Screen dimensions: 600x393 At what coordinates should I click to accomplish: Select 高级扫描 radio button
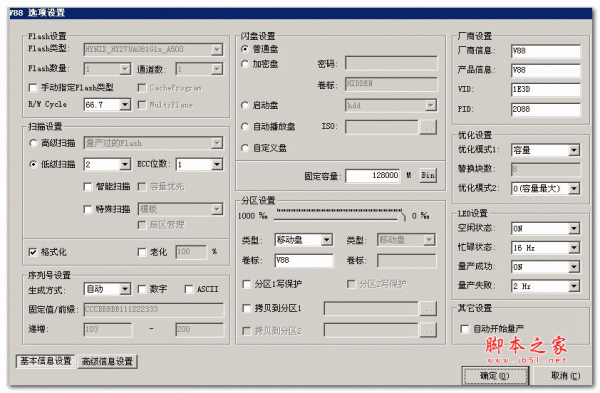[33, 143]
